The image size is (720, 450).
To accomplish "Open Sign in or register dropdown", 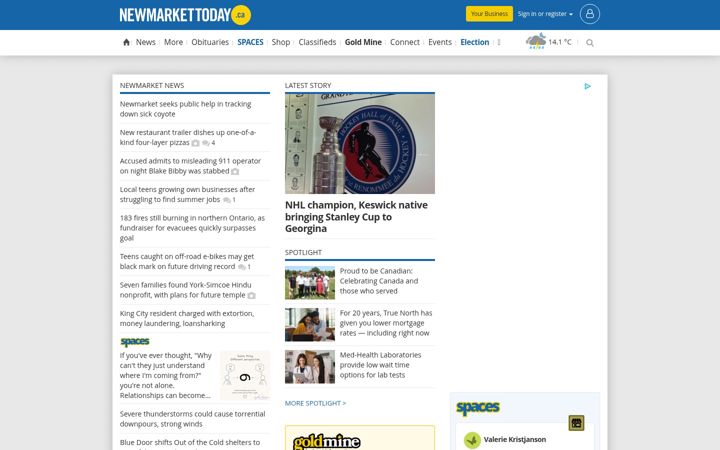I will click(x=546, y=14).
